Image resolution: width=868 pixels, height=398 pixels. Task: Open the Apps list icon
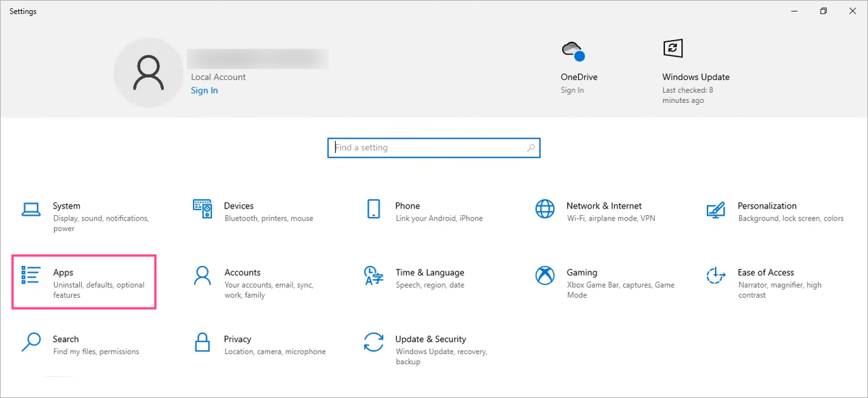click(31, 275)
